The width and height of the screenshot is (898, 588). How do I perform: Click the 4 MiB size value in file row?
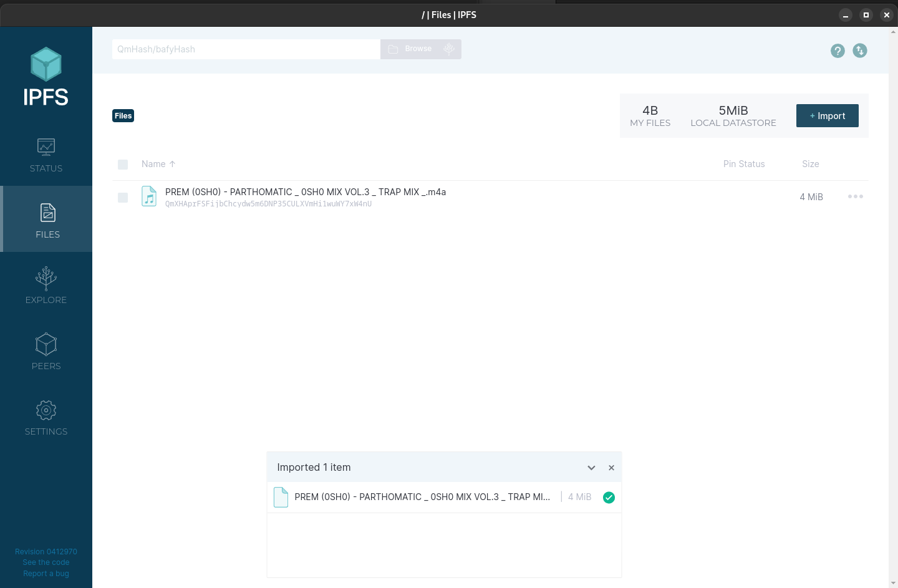coord(811,197)
